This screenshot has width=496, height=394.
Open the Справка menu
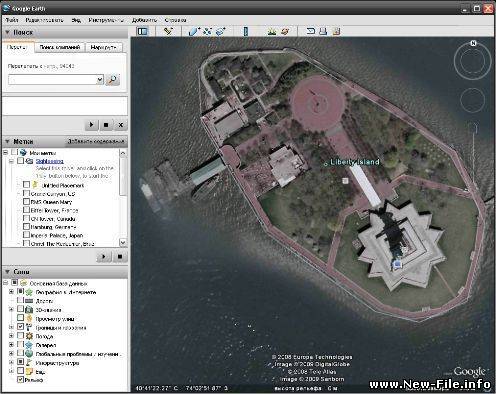[175, 20]
